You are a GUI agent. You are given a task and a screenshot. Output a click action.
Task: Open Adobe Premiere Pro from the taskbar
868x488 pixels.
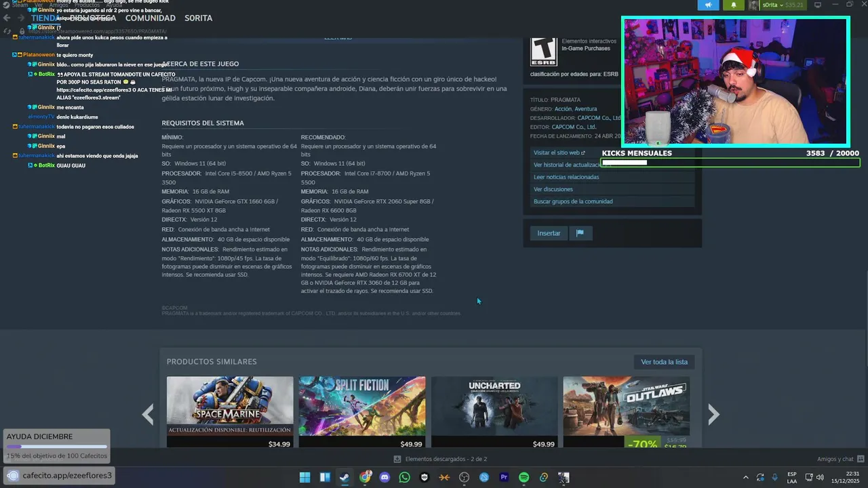coord(504,477)
